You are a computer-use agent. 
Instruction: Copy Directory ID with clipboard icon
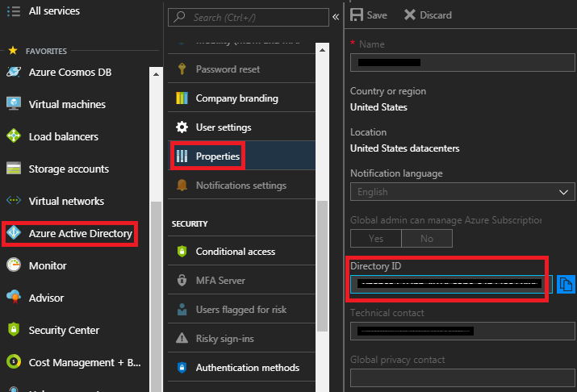click(566, 284)
